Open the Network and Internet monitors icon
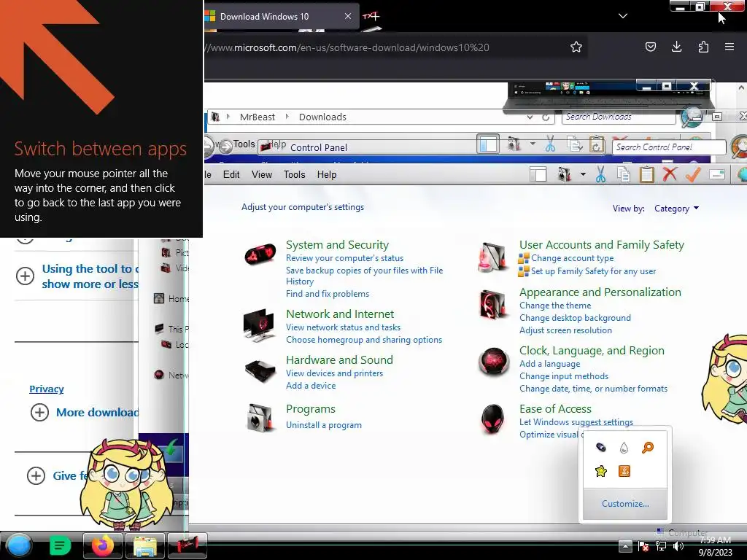The width and height of the screenshot is (747, 560). coord(260,326)
